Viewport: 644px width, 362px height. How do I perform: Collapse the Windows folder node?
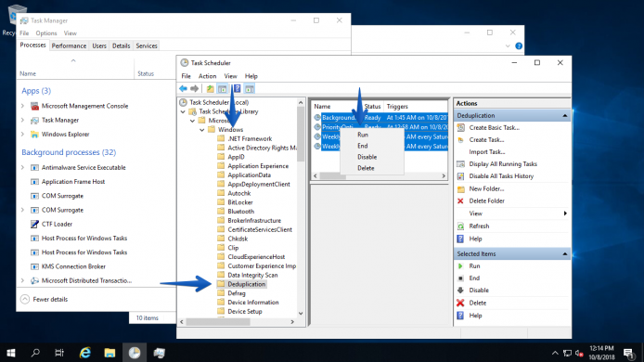[x=202, y=130]
